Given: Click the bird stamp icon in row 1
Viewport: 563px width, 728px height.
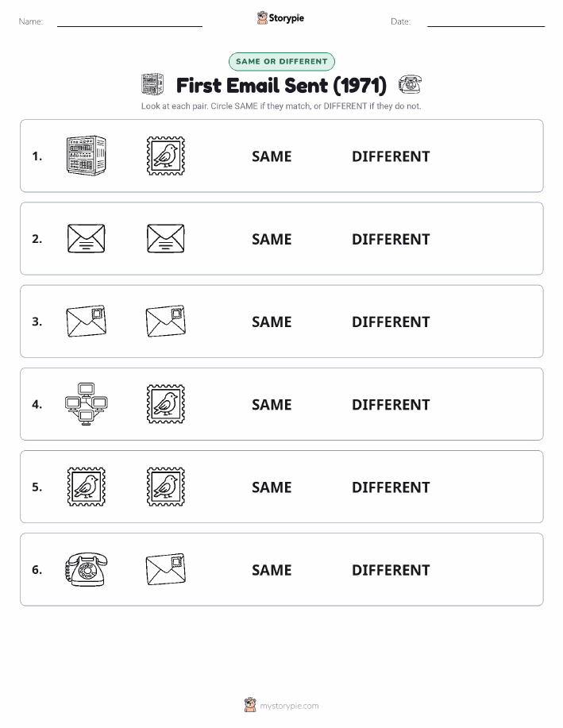Looking at the screenshot, I should click(166, 156).
